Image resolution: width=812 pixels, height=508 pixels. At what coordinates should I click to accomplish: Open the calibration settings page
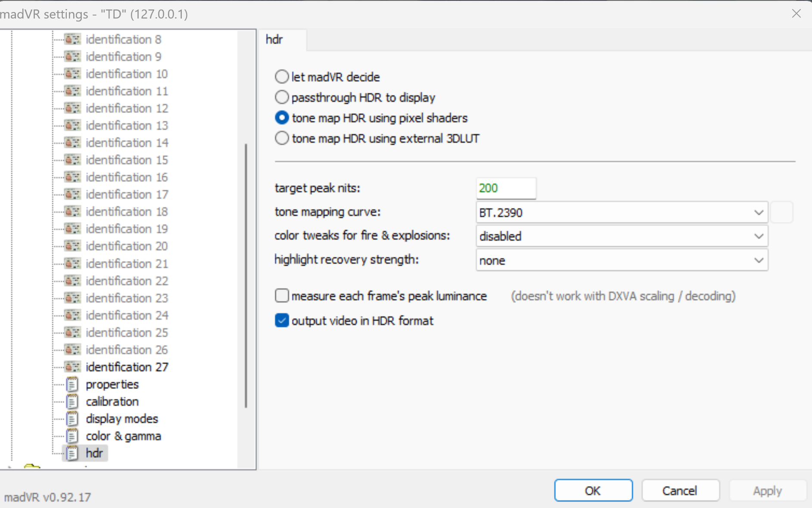112,401
